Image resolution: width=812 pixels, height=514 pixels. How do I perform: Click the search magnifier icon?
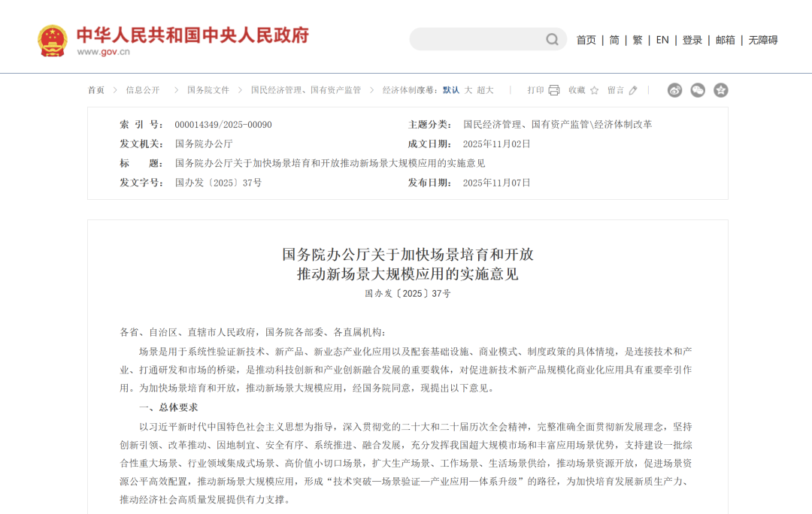click(552, 39)
